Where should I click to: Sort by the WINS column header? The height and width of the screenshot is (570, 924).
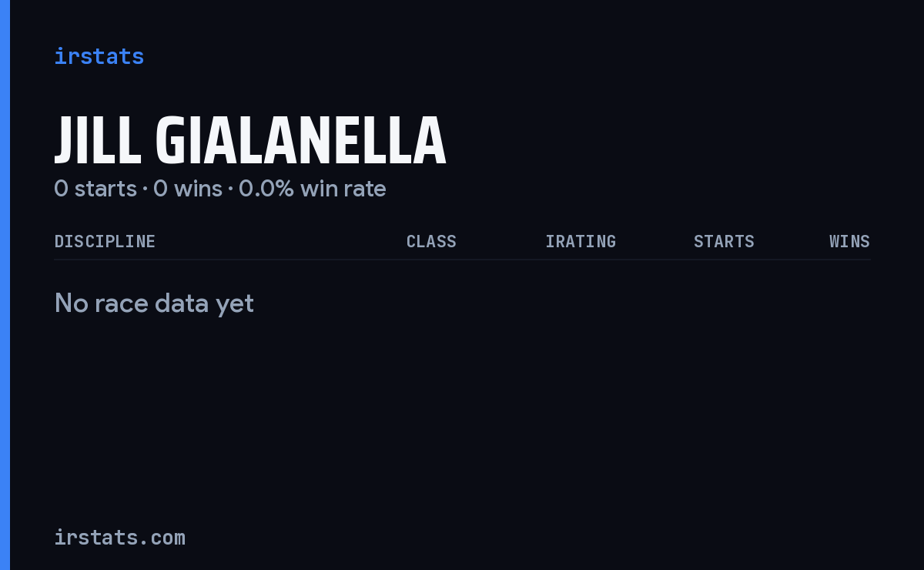point(849,241)
